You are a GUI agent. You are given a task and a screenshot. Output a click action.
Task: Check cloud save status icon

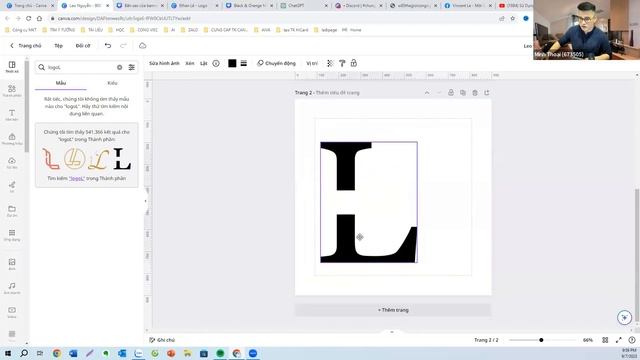(142, 46)
